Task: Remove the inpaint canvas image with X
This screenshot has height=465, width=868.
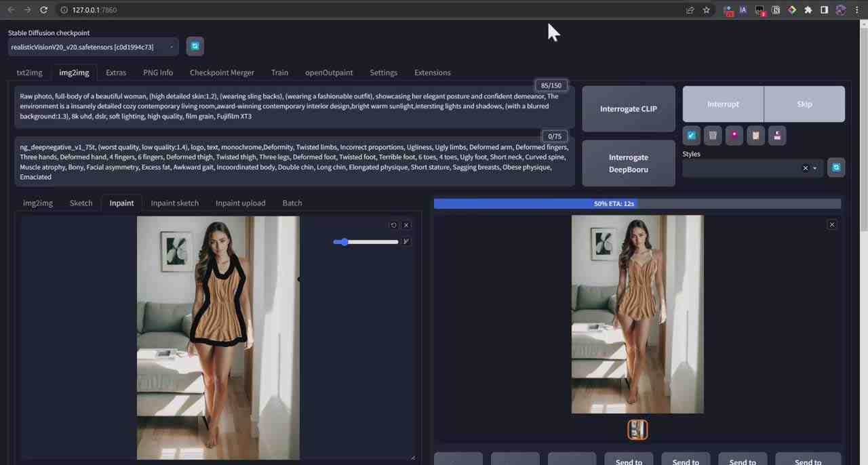Action: 406,224
